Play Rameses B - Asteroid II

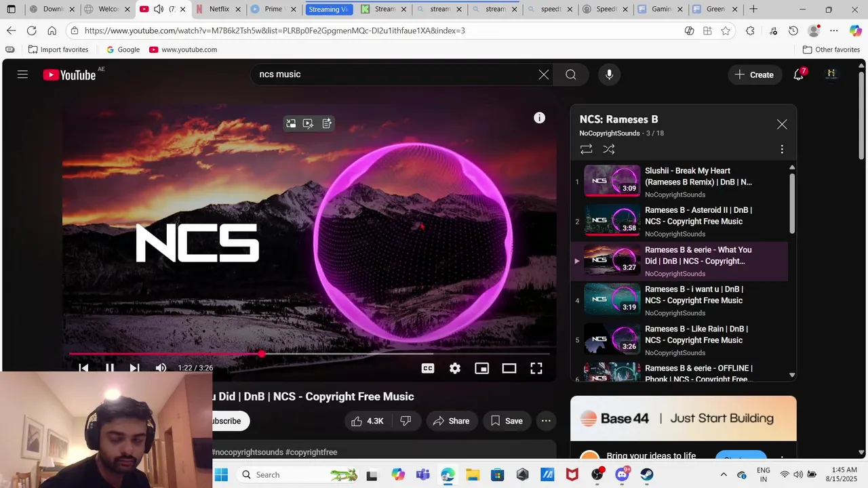680,222
